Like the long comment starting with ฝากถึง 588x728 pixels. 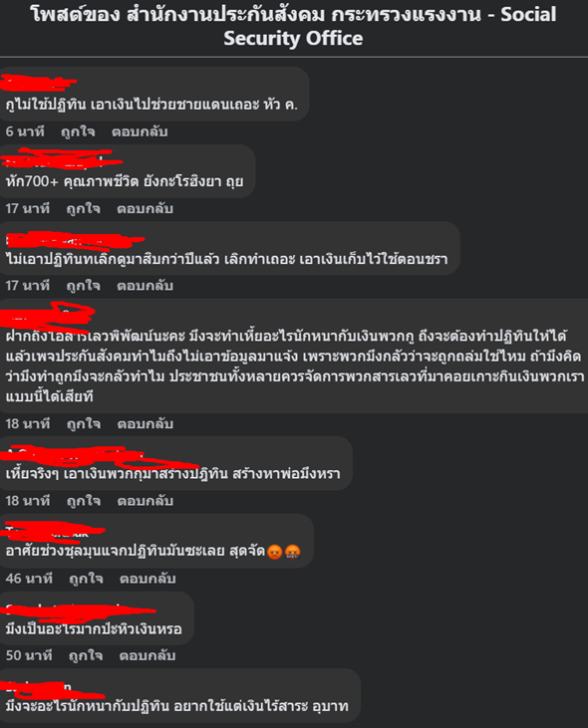[x=84, y=424]
